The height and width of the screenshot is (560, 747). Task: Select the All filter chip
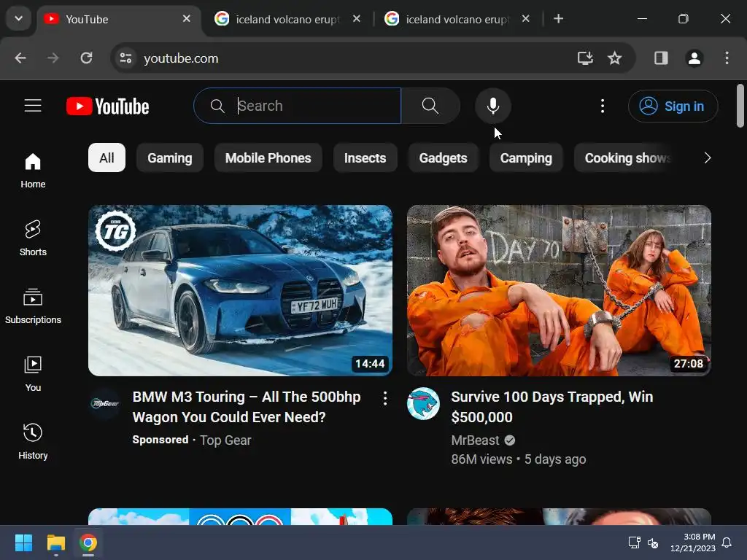(x=107, y=157)
